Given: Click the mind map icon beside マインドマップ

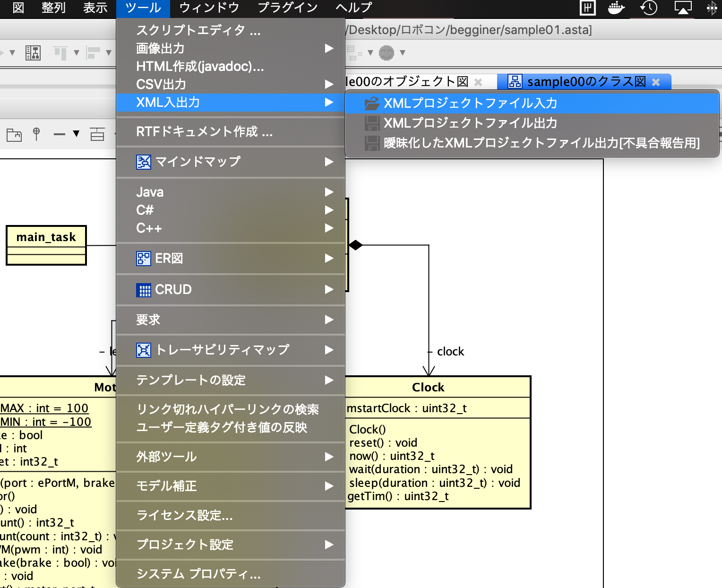Looking at the screenshot, I should pos(143,162).
